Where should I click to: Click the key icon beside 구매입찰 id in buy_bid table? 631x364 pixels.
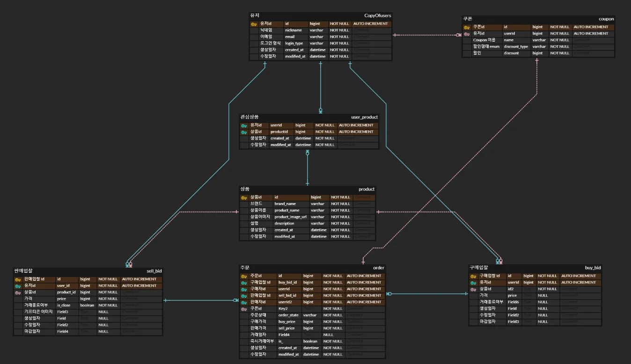click(x=473, y=276)
